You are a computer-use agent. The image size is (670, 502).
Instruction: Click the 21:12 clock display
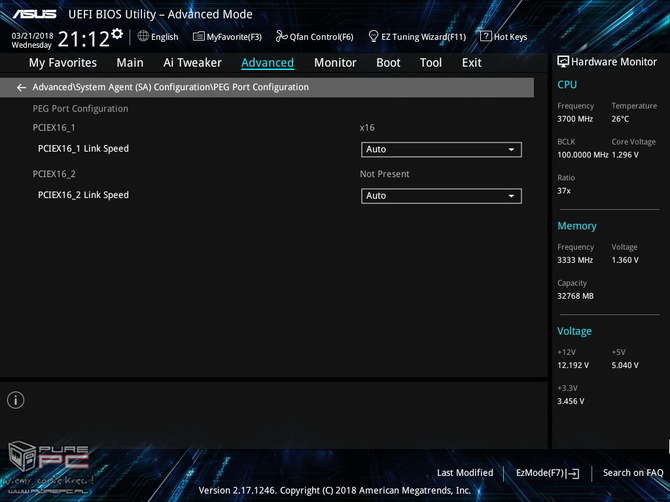pos(84,39)
